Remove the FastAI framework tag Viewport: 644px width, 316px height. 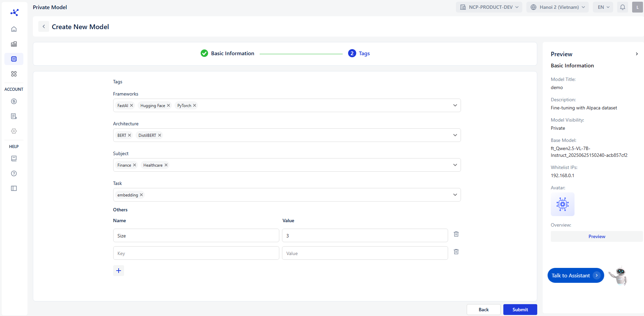(x=132, y=105)
